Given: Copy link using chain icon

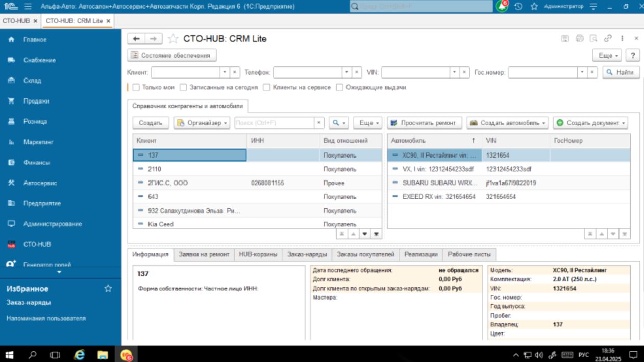Looking at the screenshot, I should (x=608, y=39).
